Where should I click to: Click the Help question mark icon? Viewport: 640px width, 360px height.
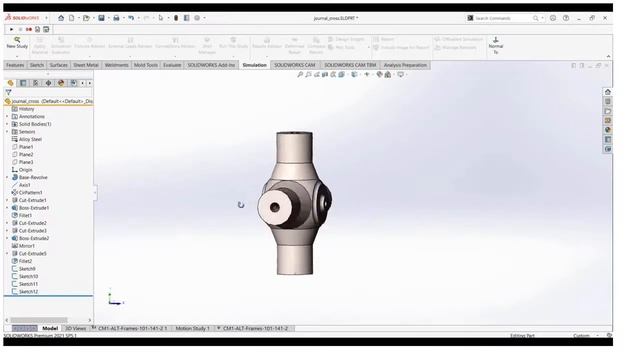pos(566,18)
